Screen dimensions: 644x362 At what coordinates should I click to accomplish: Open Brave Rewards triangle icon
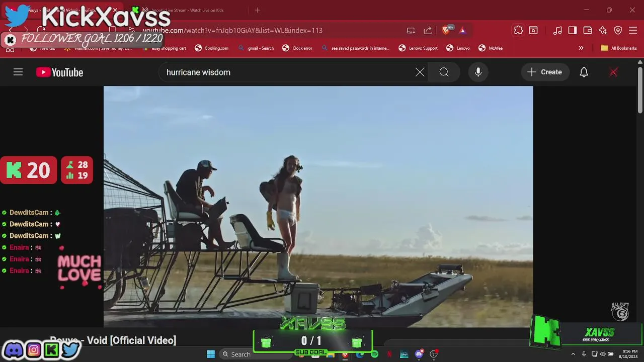point(462,30)
